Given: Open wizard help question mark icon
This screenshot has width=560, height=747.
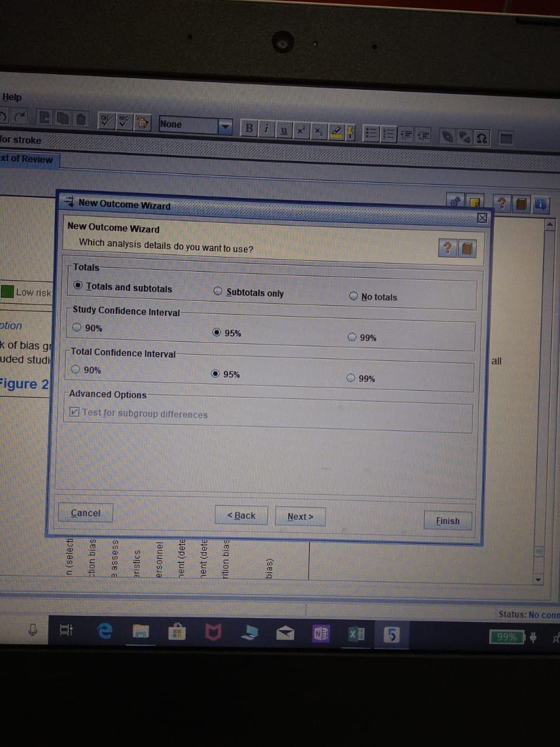Looking at the screenshot, I should click(447, 248).
